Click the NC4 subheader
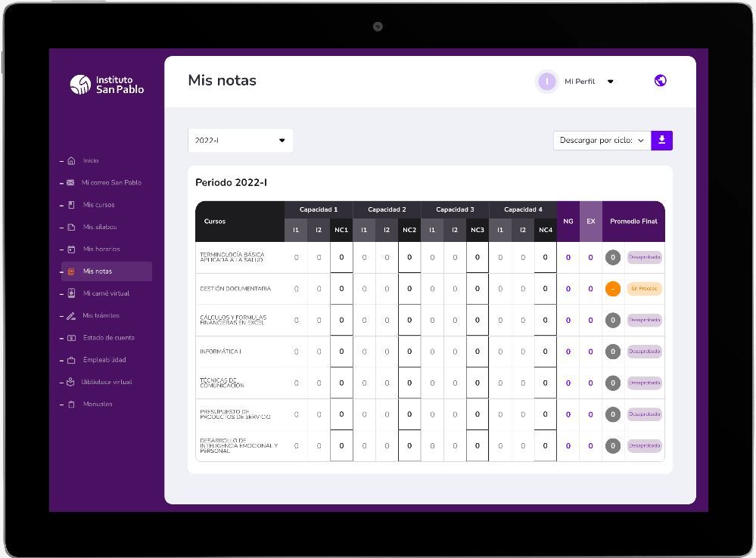756x558 pixels. pyautogui.click(x=546, y=230)
